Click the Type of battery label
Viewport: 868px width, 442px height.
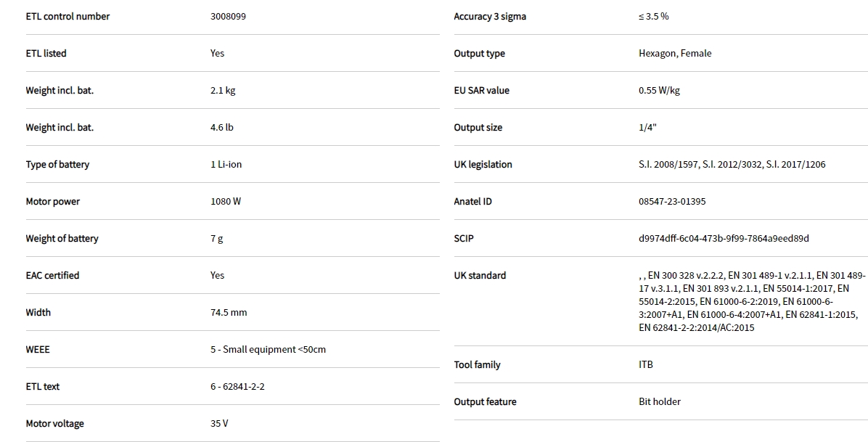pyautogui.click(x=57, y=164)
